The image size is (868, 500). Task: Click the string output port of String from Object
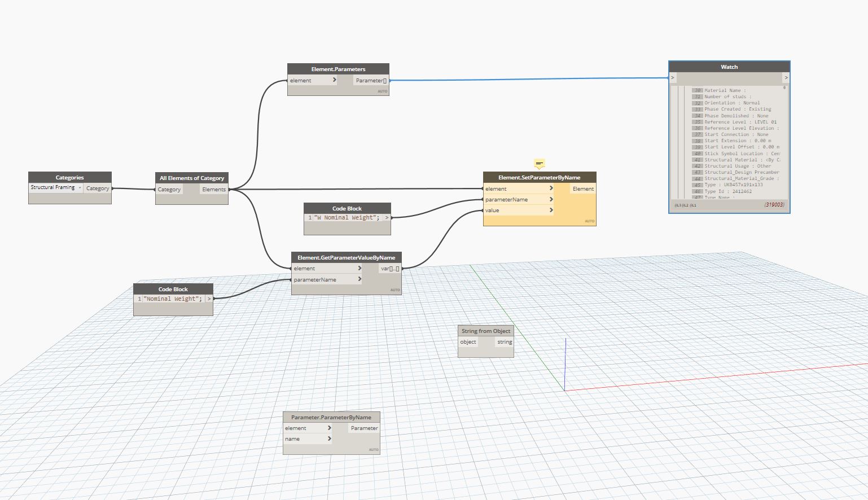pyautogui.click(x=504, y=342)
